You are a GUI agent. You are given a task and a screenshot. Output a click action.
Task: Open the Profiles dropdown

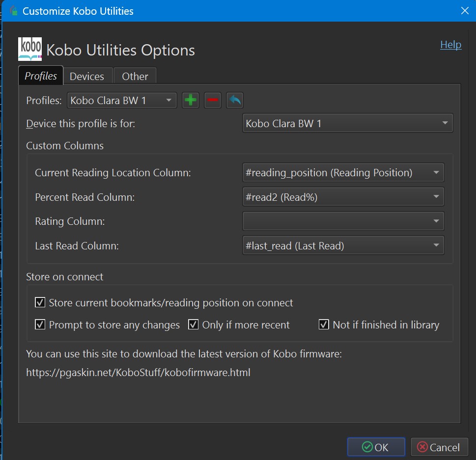pos(122,101)
